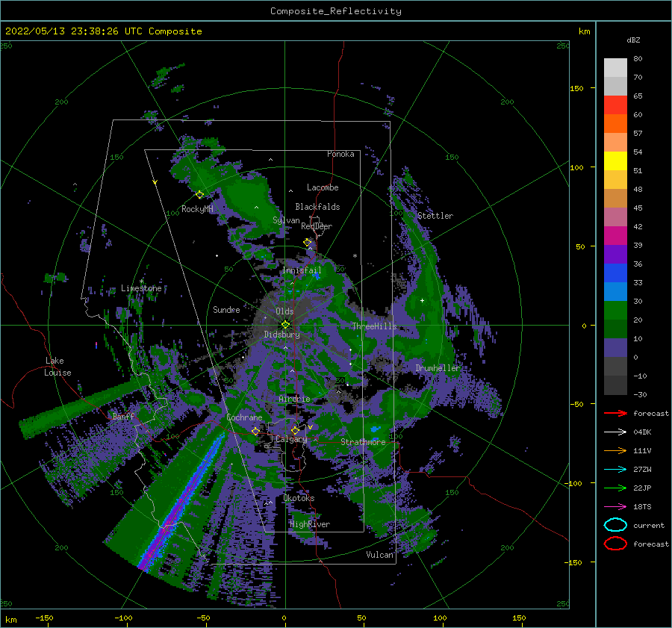Click the Blackfalds town label
This screenshot has height=628, width=672.
click(x=317, y=207)
